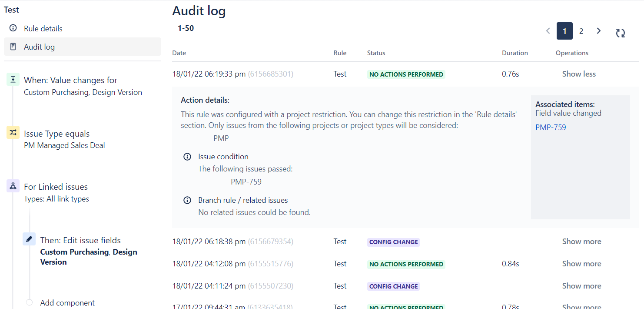Open page 2 of the audit log
Image resolution: width=644 pixels, height=309 pixels.
(581, 31)
